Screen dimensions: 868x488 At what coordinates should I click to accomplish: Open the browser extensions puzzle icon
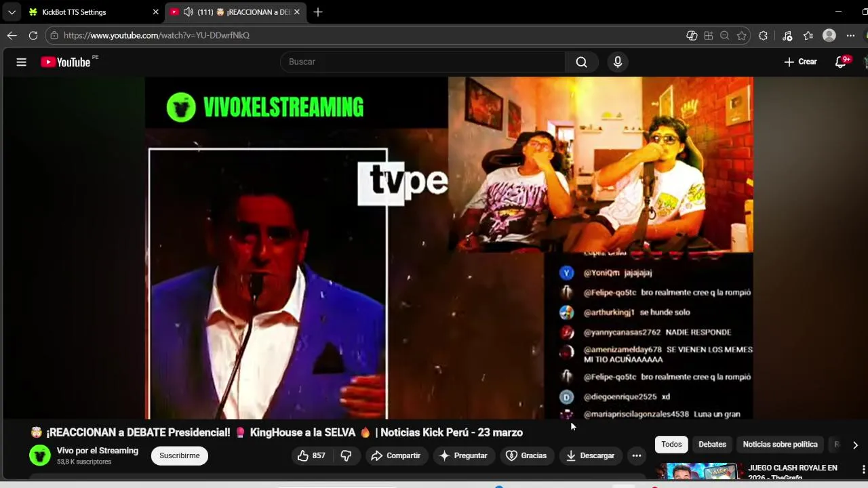(x=764, y=35)
